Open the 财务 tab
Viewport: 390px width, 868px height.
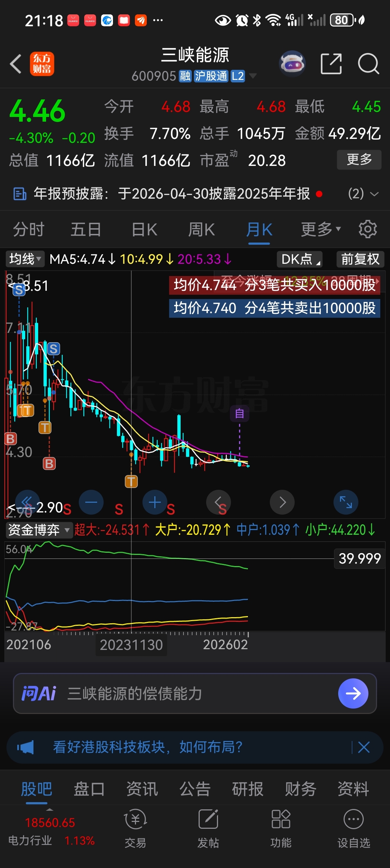[300, 789]
